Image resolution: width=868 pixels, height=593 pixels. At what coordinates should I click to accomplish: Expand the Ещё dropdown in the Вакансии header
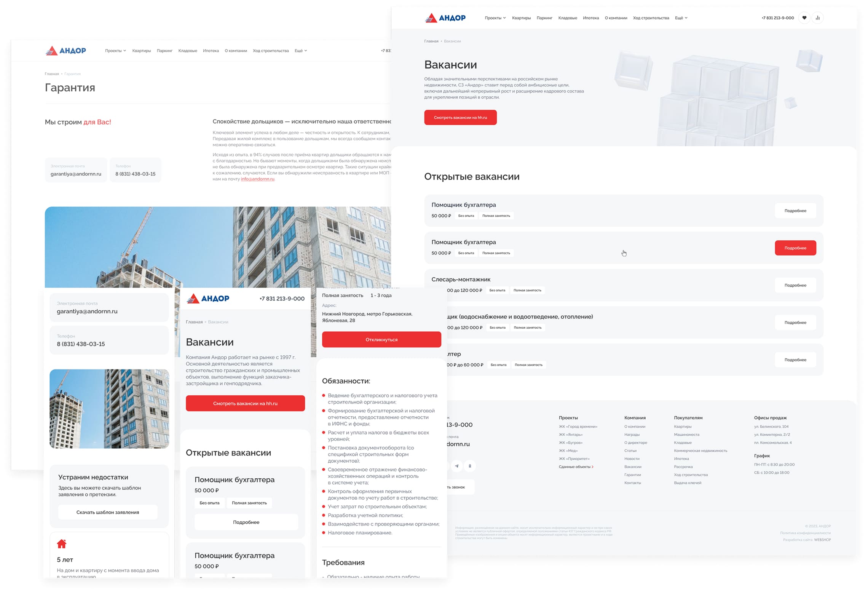tap(681, 18)
